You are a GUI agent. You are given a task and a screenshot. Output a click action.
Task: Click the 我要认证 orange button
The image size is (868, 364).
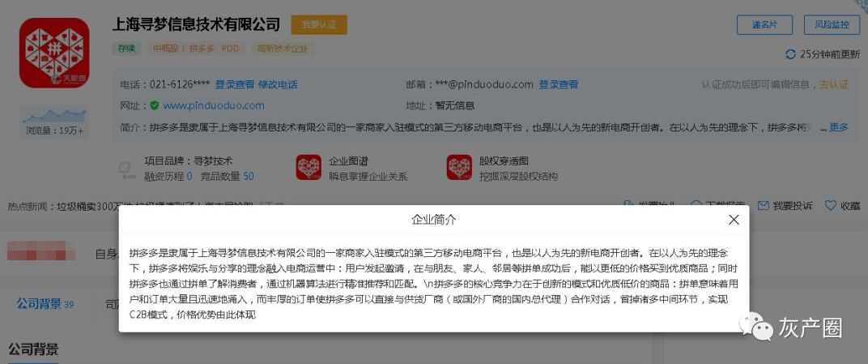click(319, 25)
